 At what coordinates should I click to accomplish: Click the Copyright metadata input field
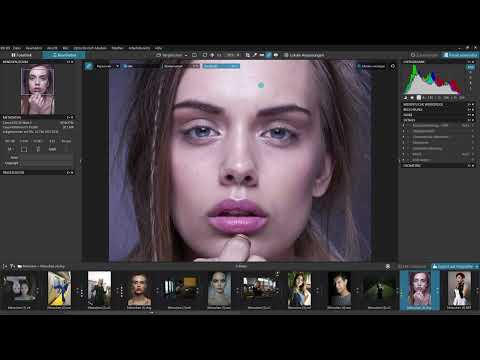46,163
